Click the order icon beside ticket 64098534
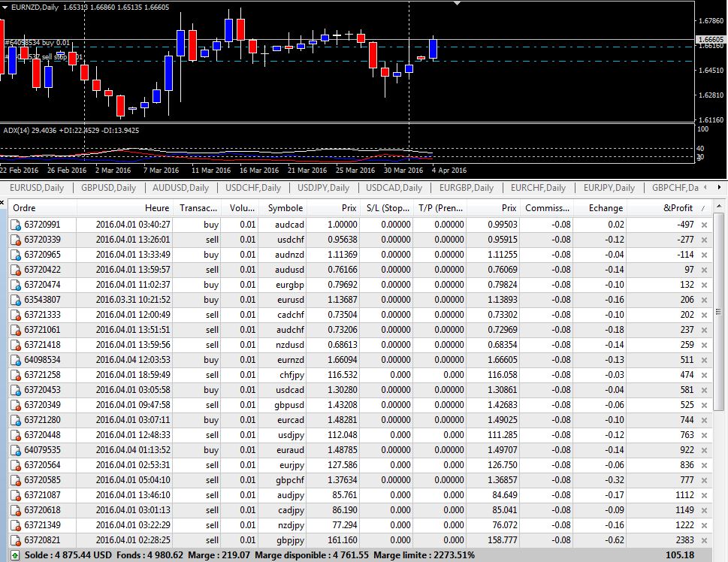The width and height of the screenshot is (728, 562). tap(15, 360)
